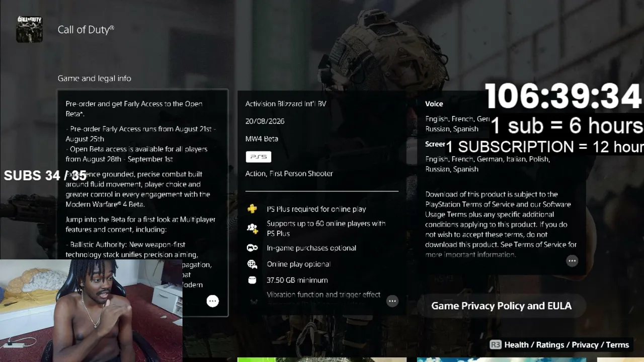Viewport: 644px width, 362px height.
Task: Click the release date 20/08/2026
Action: [x=265, y=121]
